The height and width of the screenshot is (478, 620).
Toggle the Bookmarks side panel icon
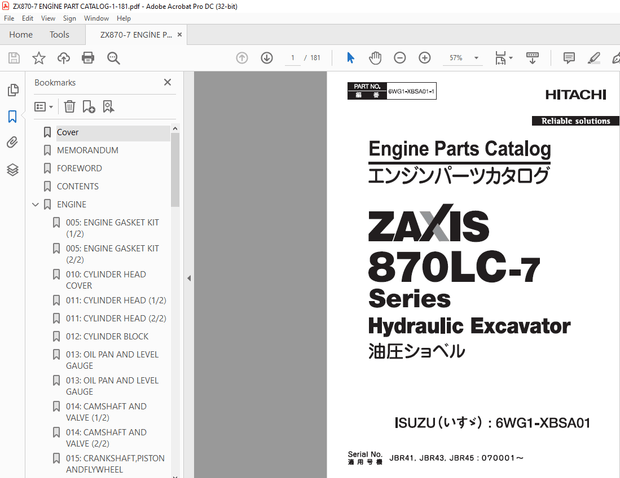12,116
